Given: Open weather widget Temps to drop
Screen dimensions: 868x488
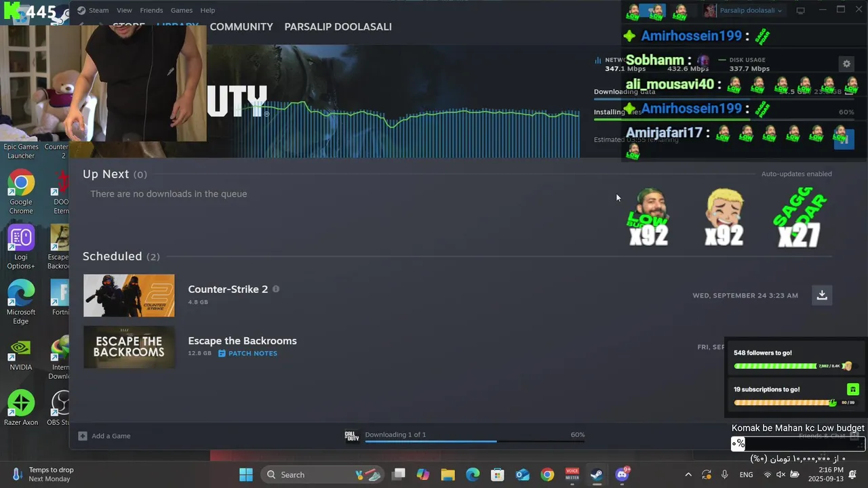Looking at the screenshot, I should pos(42,474).
